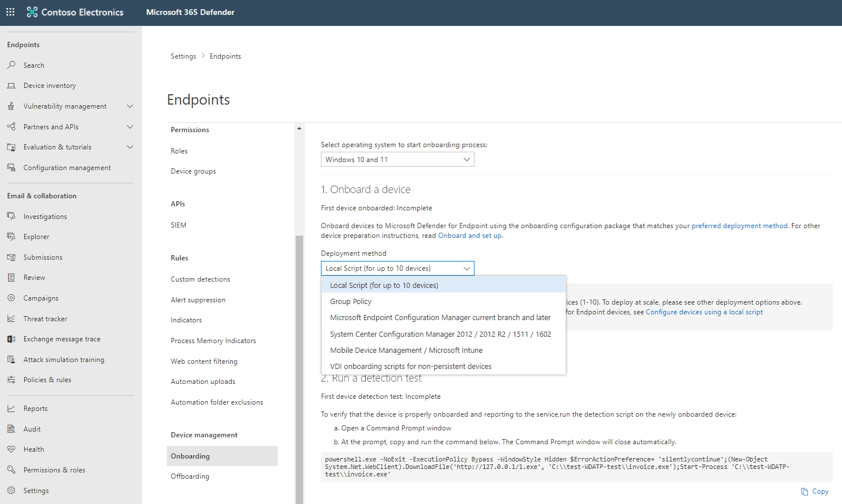Click the Reports graph icon
Viewport: 842px width, 504px height.
coord(11,409)
